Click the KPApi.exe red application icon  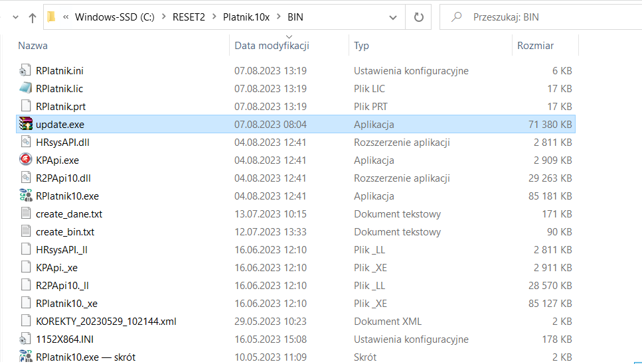click(25, 160)
